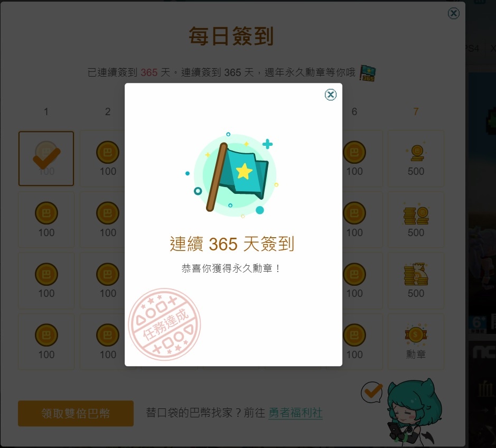
Task: Click the 365 flag medal icon
Action: tap(367, 73)
